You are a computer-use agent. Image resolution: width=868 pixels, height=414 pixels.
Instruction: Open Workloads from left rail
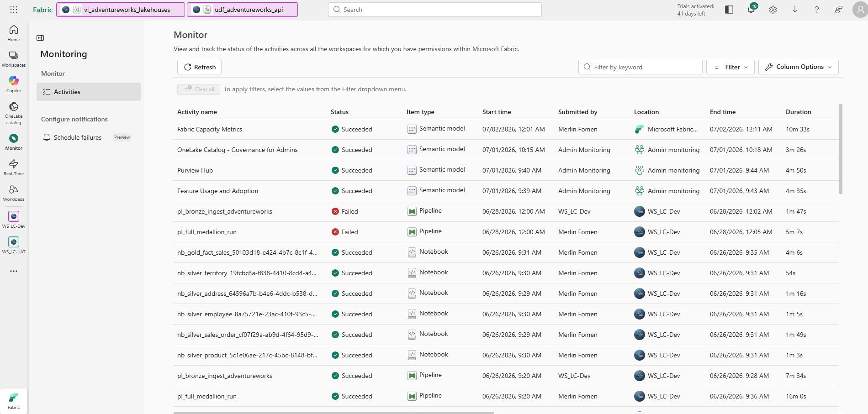coord(14,193)
